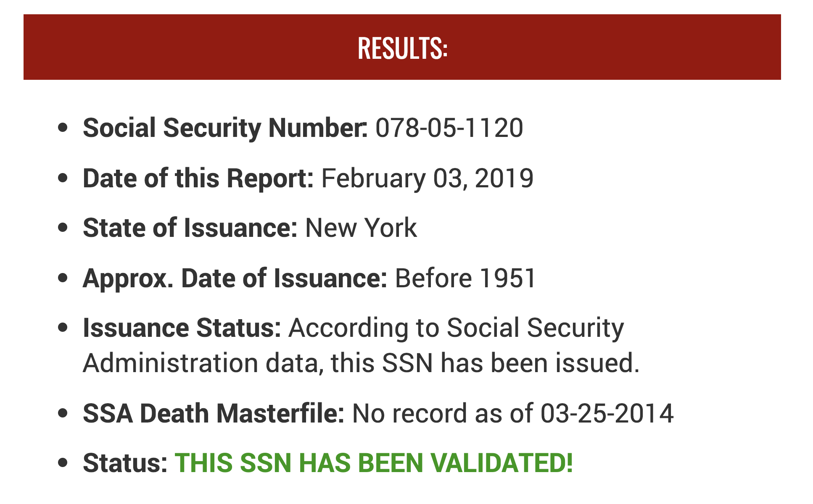This screenshot has height=504, width=813.
Task: Click the 'Administration data, this SSN has been issued' line
Action: [x=361, y=363]
